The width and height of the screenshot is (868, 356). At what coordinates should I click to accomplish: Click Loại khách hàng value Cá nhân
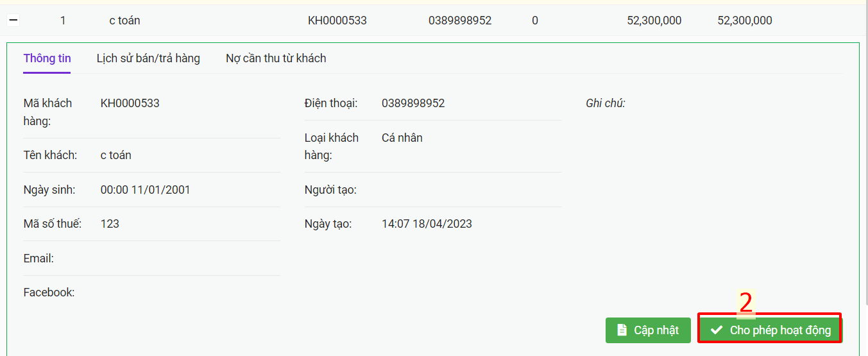pos(402,138)
